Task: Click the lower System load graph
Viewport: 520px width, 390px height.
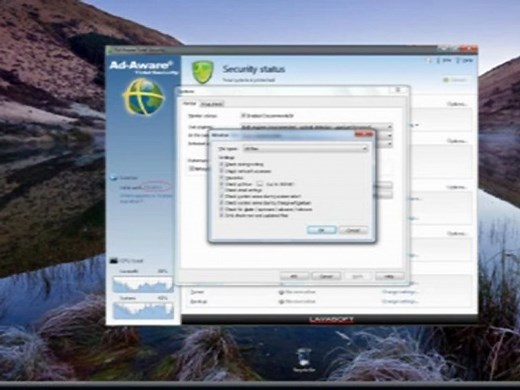Action: click(143, 310)
